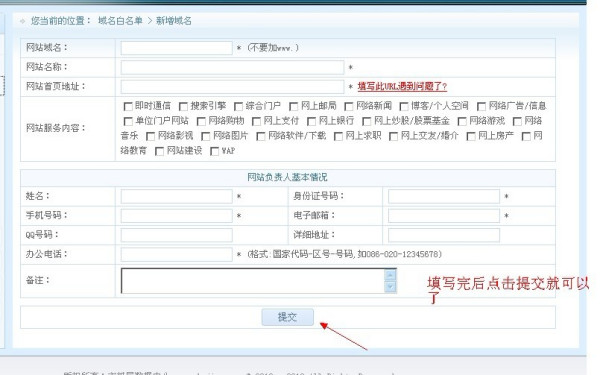This screenshot has height=375, width=600.
Task: Click the 网站服务内容 label
Action: tap(56, 128)
